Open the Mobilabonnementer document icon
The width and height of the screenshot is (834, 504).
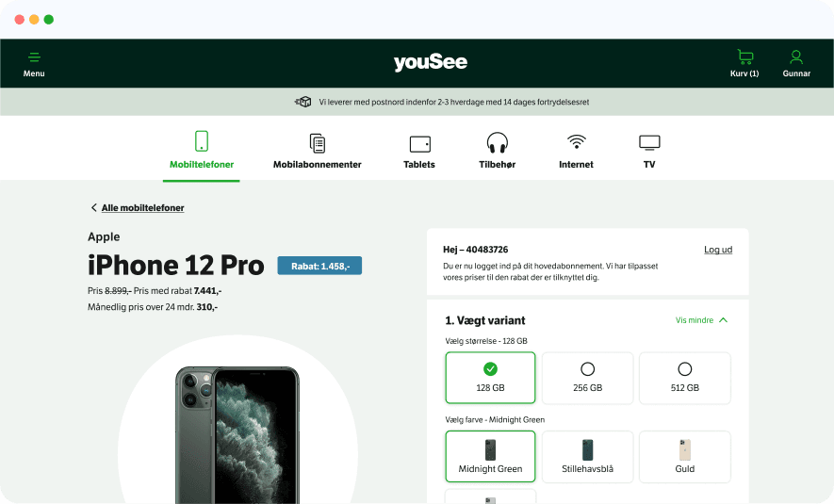317,143
